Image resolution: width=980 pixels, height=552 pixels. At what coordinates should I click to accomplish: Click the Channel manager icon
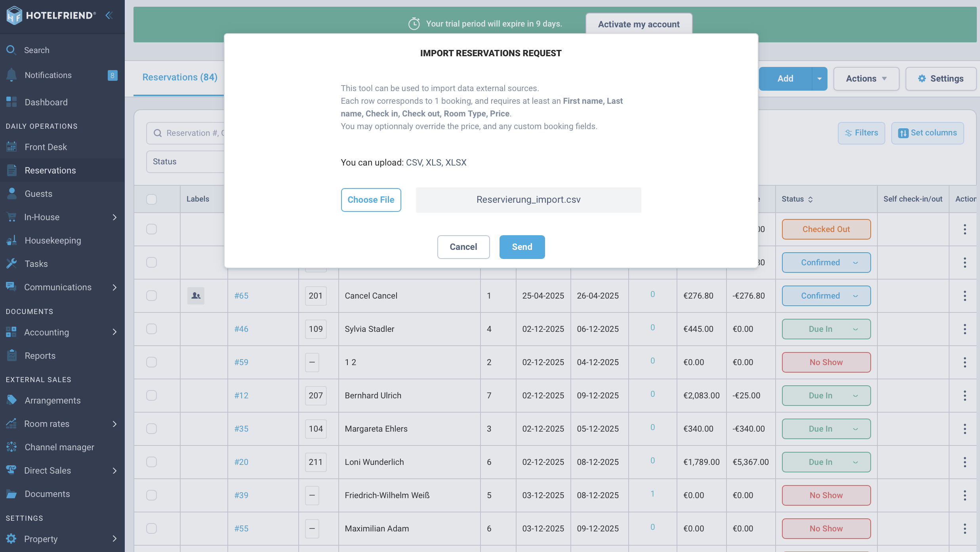11,447
